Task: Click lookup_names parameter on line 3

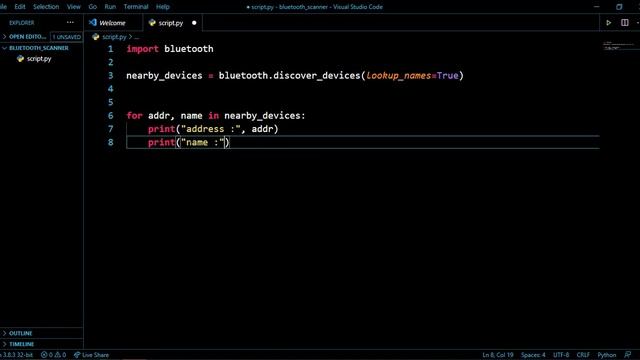Action: tap(398, 76)
